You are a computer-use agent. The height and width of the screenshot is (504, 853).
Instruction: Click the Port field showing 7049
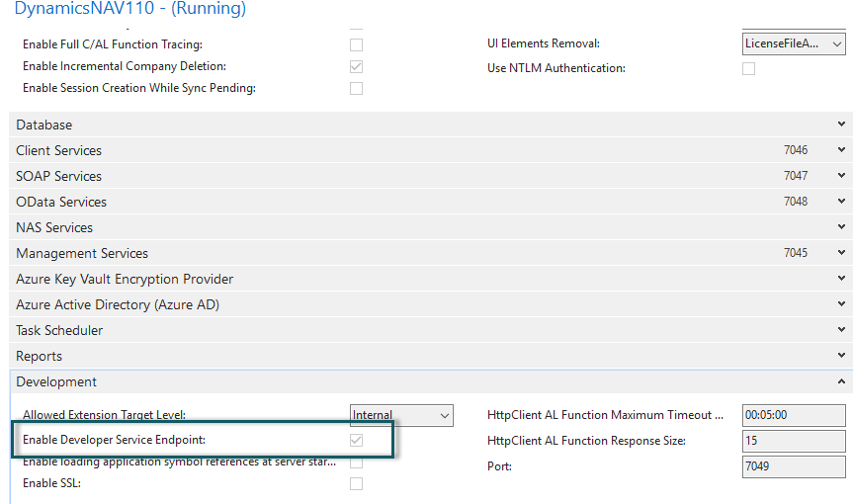794,466
